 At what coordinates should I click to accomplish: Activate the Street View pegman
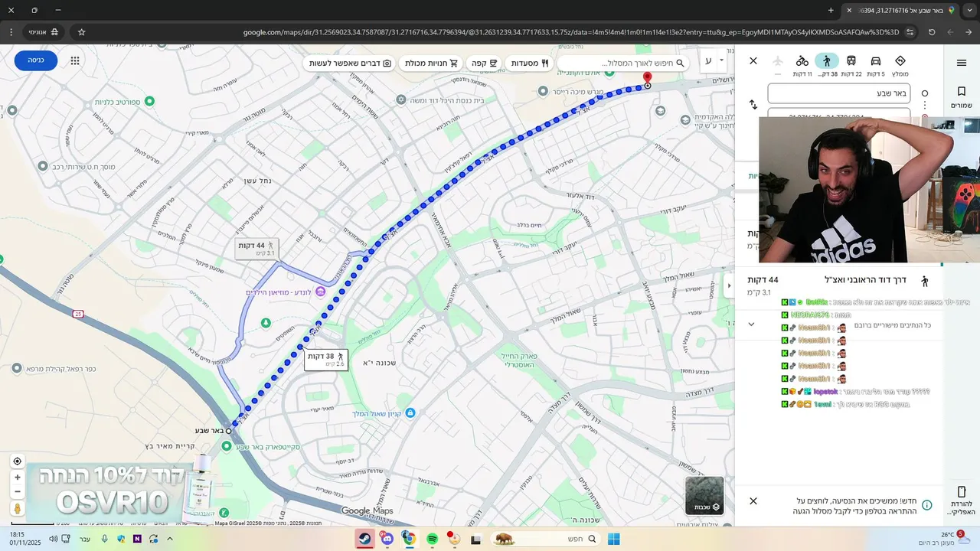tap(17, 508)
